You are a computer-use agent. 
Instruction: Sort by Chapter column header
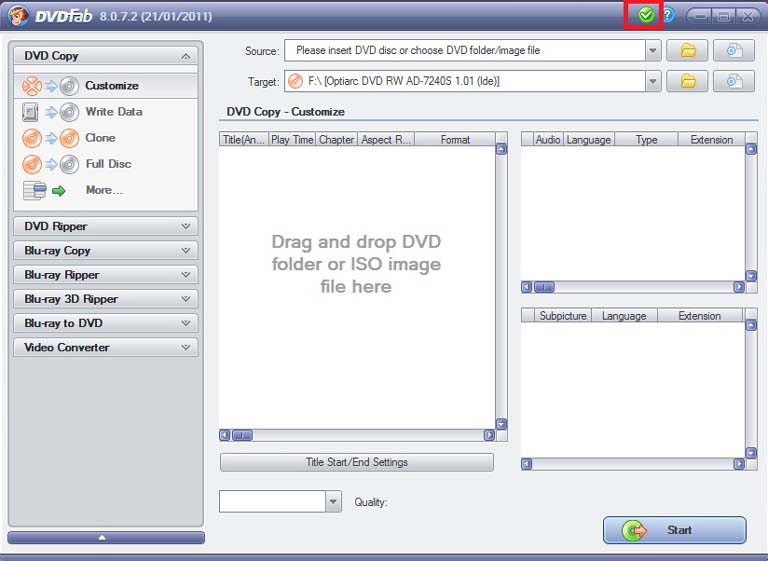pos(336,140)
